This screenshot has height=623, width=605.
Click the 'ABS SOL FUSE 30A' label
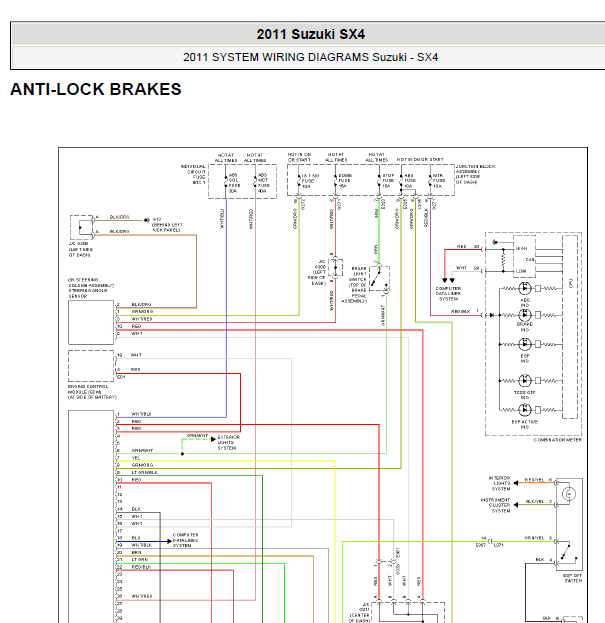point(234,183)
